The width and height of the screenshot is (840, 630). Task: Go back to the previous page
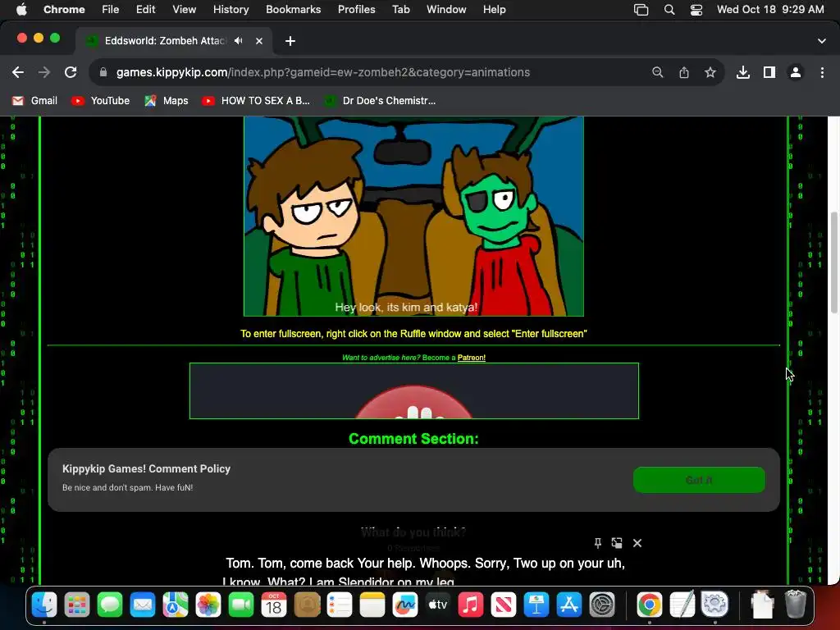(x=18, y=72)
